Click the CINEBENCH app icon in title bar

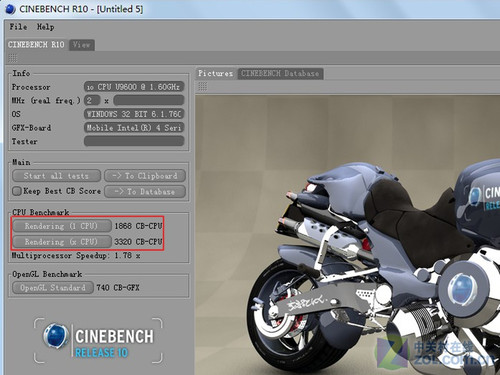[x=10, y=9]
